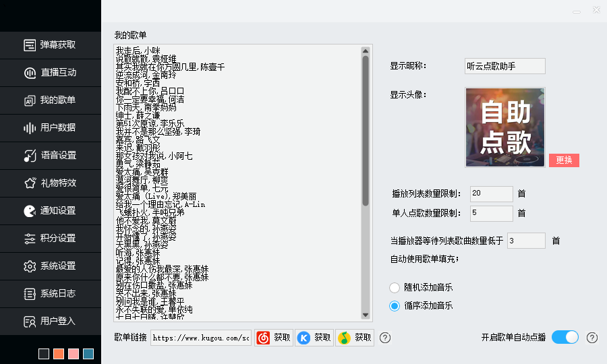This screenshot has height=364, width=607.
Task: Toggle 开启歌单自动点播 switch
Action: (x=565, y=337)
